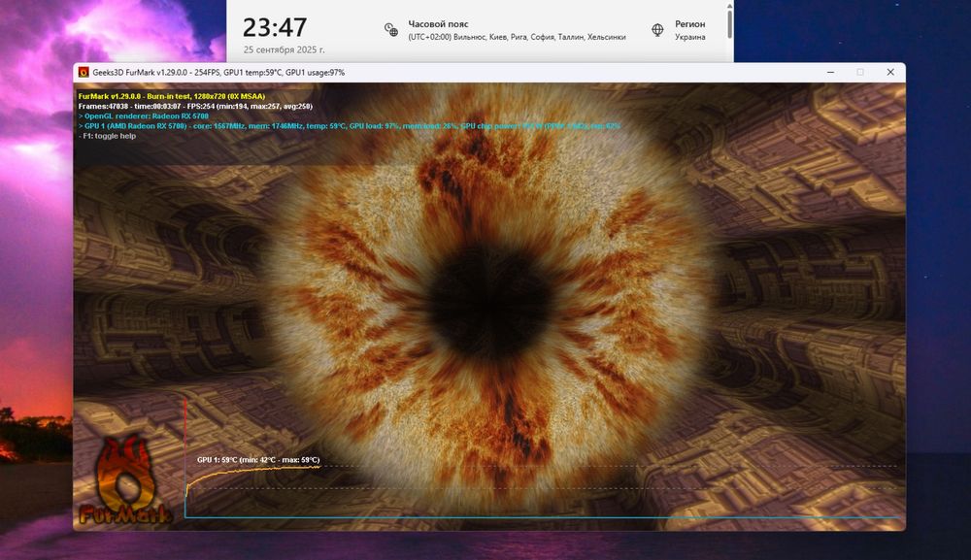Click the time zone icon in Settings window
The height and width of the screenshot is (560, 971).
pos(390,30)
